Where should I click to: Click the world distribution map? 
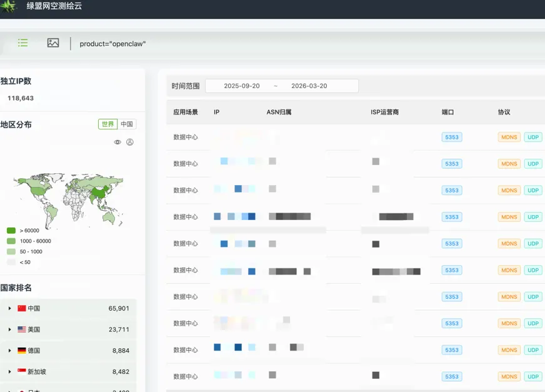[x=69, y=200]
